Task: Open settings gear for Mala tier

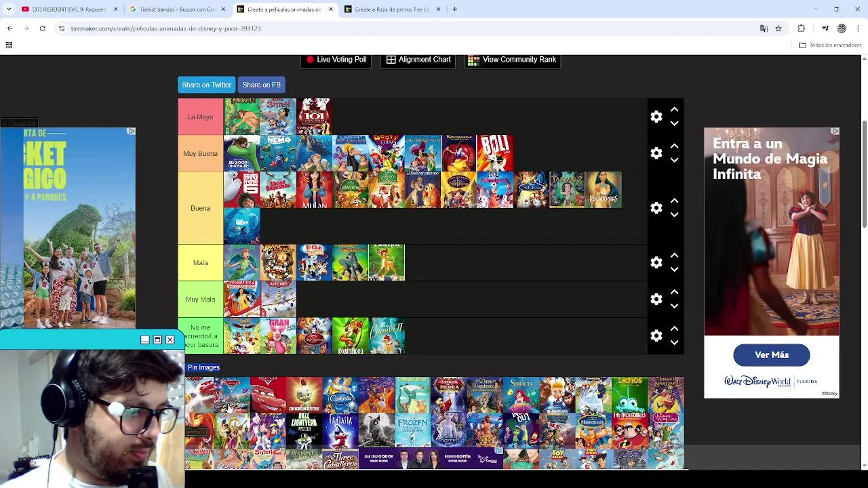Action: [x=656, y=262]
